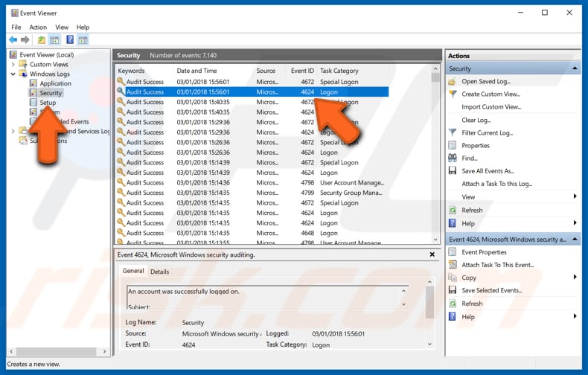Sort events by Event ID column header

[302, 71]
